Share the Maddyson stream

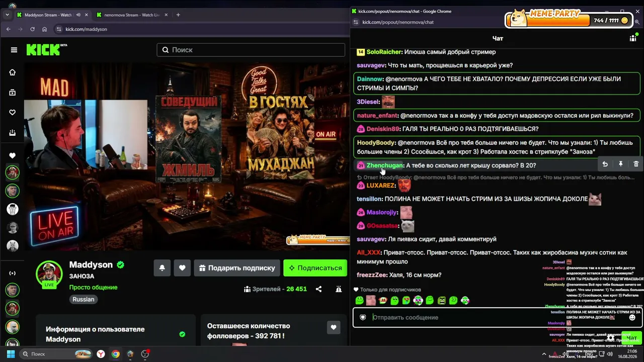coord(318,289)
